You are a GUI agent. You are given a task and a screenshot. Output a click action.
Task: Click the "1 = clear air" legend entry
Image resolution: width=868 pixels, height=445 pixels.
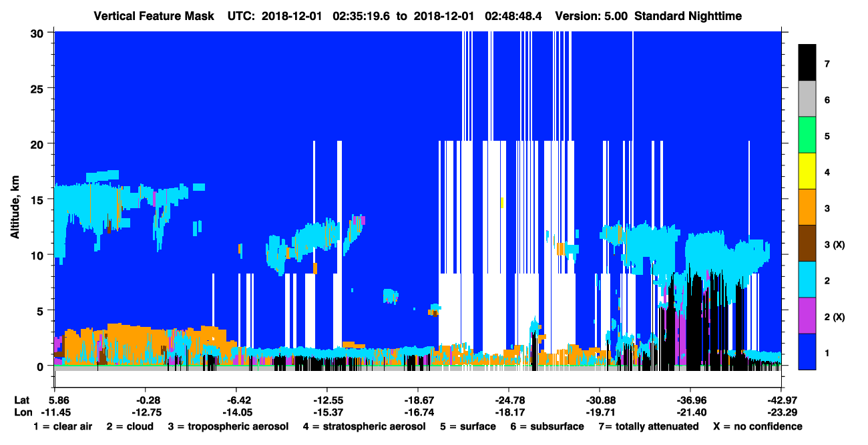62,426
